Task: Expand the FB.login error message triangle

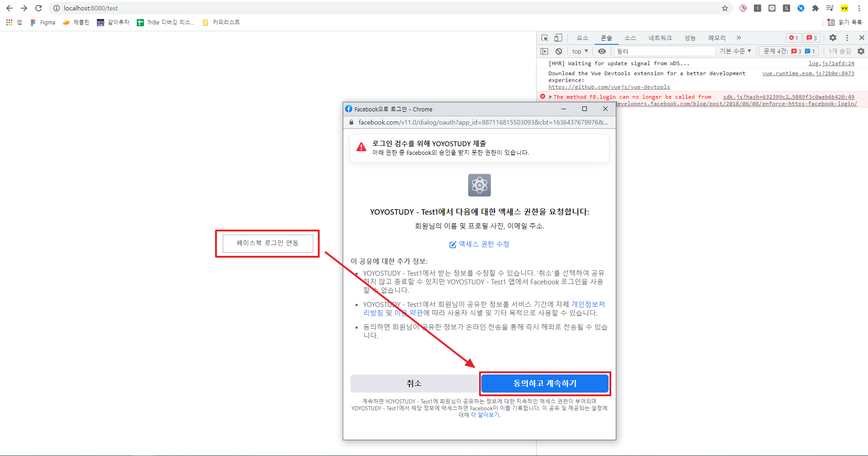Action: 550,97
